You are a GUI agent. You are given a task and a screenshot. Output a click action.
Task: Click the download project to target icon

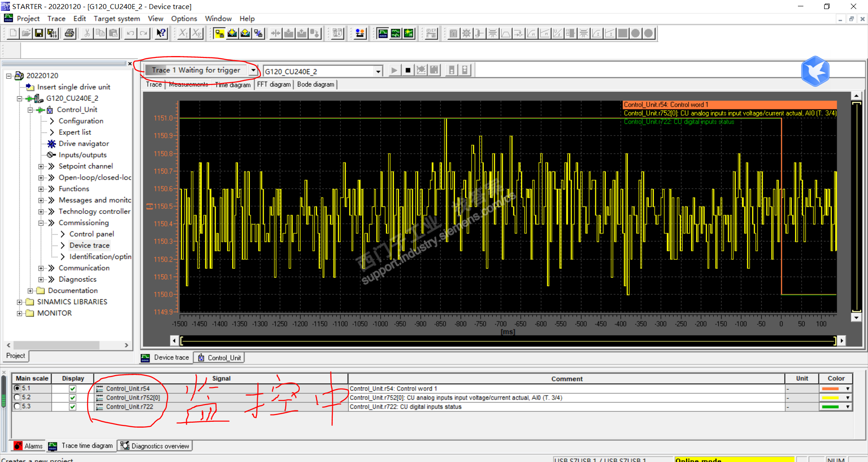tap(232, 33)
